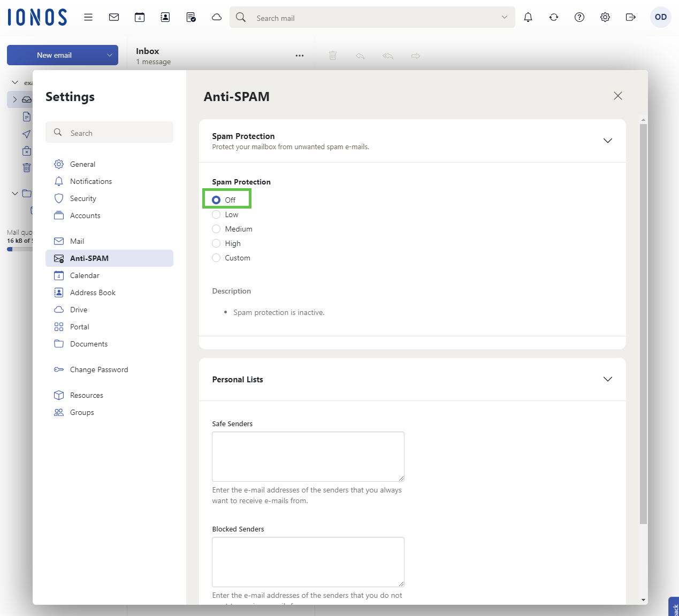Click the settings dialog vertical scrollbar
Image resolution: width=679 pixels, height=616 pixels.
click(x=643, y=321)
